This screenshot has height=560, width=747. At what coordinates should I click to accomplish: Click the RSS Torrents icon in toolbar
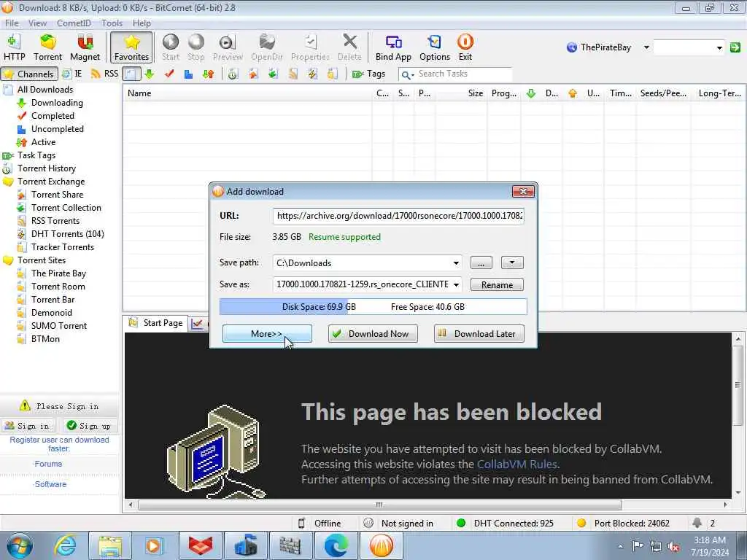(293, 74)
